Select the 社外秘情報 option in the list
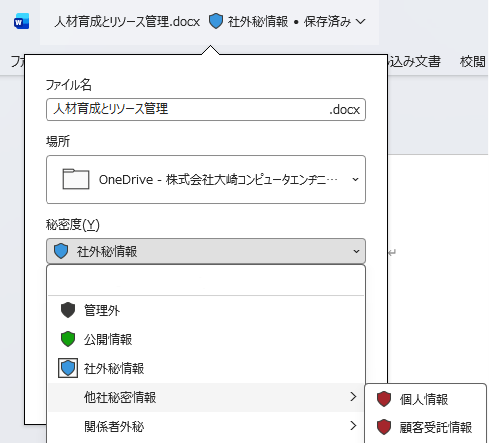This screenshot has width=489, height=443. [x=206, y=368]
